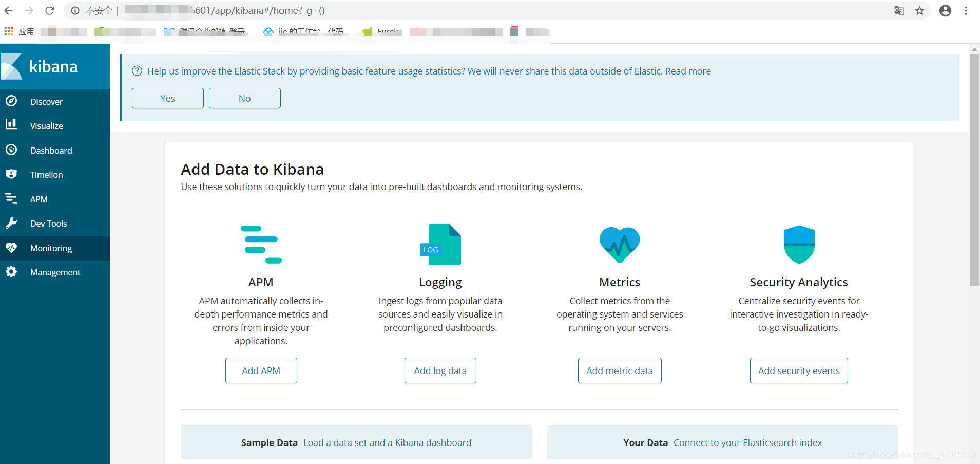Viewport: 980px width, 464px height.
Task: Click the Logging LOG file icon
Action: (x=440, y=245)
